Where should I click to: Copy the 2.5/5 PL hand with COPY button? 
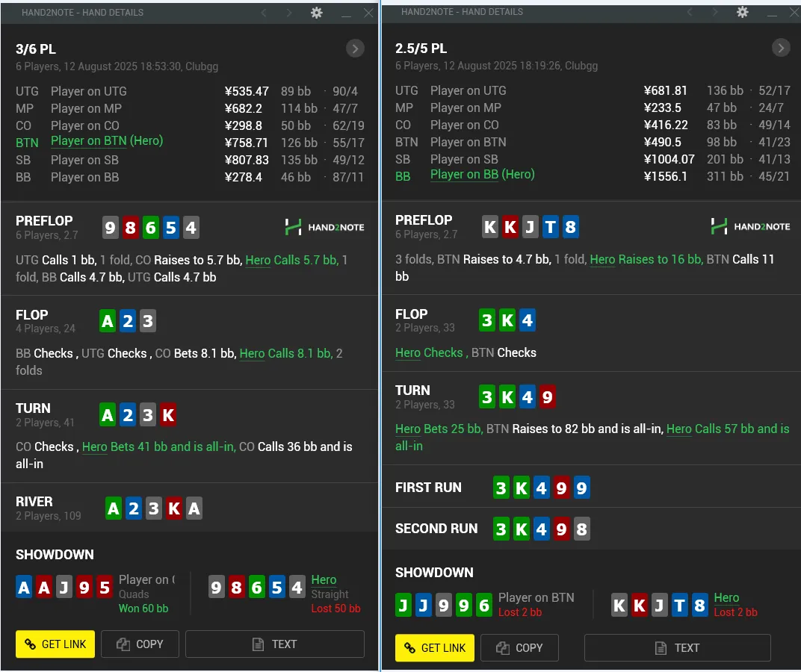(x=519, y=647)
